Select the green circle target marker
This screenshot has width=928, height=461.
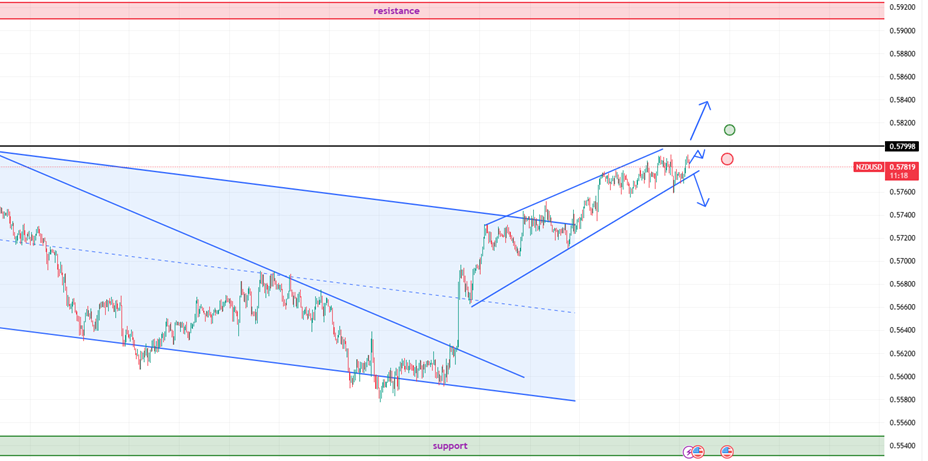pos(730,130)
